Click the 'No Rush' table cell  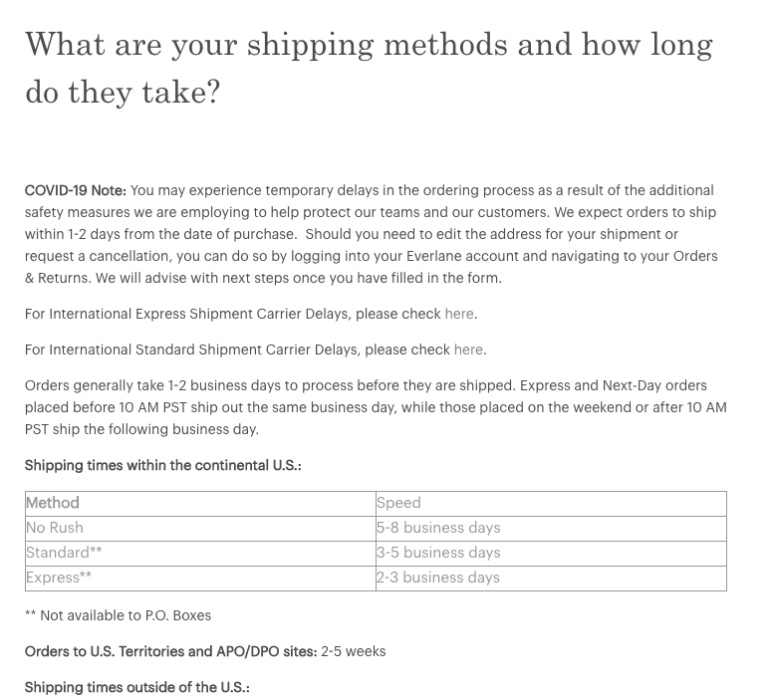[55, 528]
